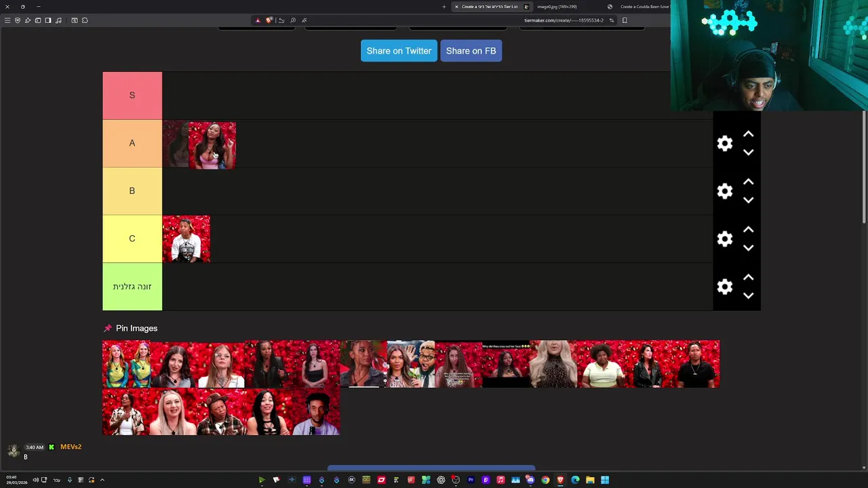Open settings gear for tier C row
The image size is (868, 488).
(x=725, y=239)
